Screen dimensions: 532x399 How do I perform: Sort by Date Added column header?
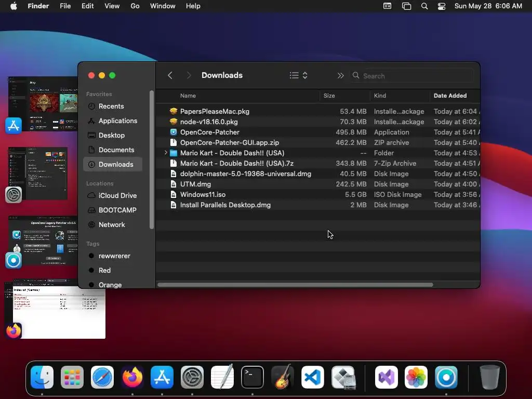450,96
